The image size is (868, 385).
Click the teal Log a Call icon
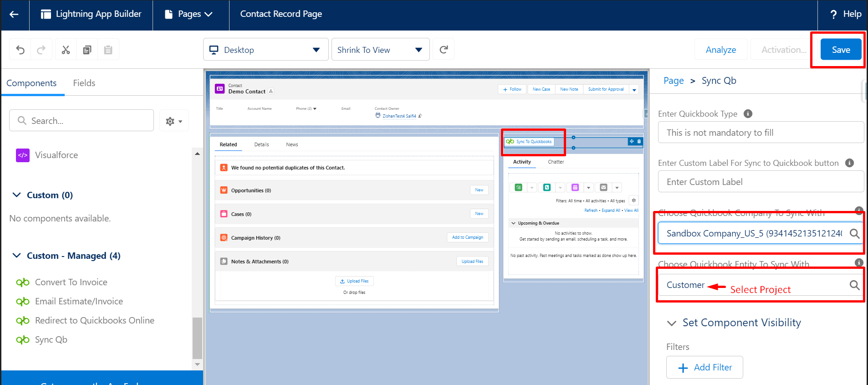547,187
